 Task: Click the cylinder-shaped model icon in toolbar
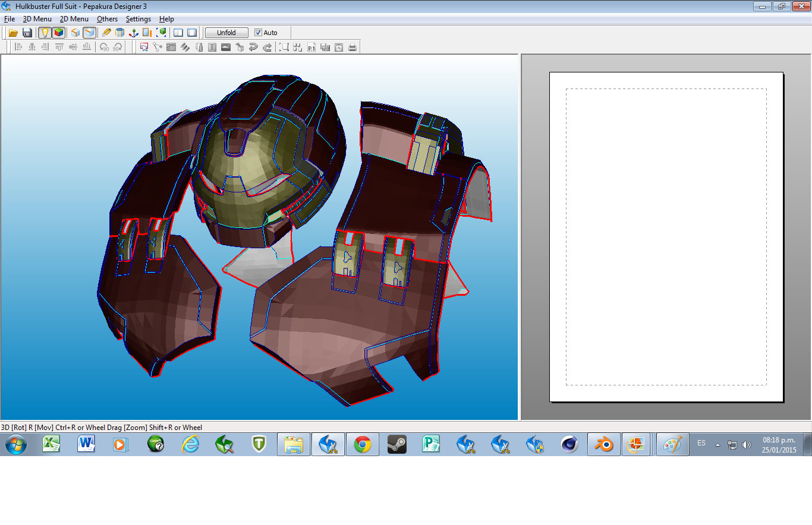tap(120, 33)
